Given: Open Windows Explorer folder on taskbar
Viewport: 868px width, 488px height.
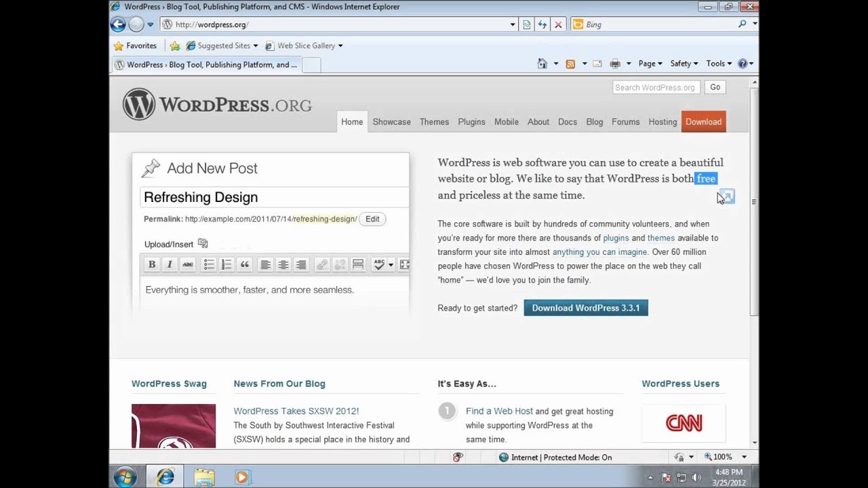Looking at the screenshot, I should 204,477.
